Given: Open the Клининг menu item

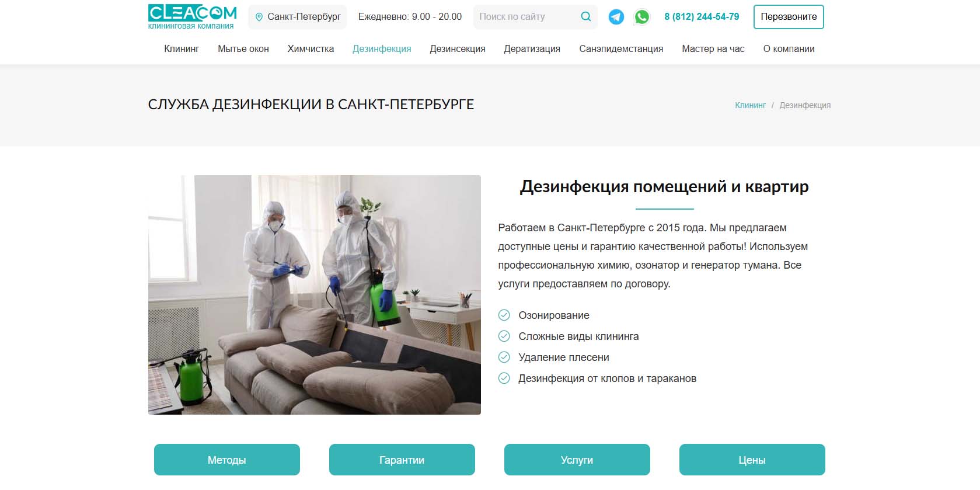Looking at the screenshot, I should tap(182, 49).
